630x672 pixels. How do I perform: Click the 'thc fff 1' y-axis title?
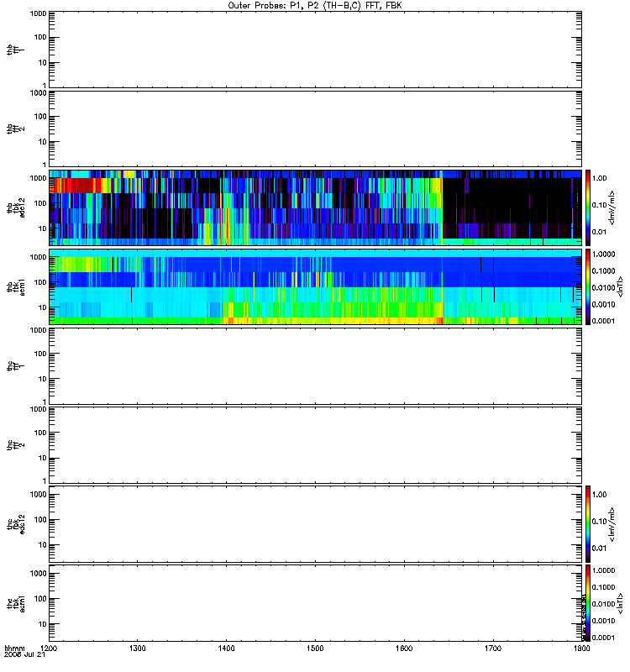tap(16, 366)
